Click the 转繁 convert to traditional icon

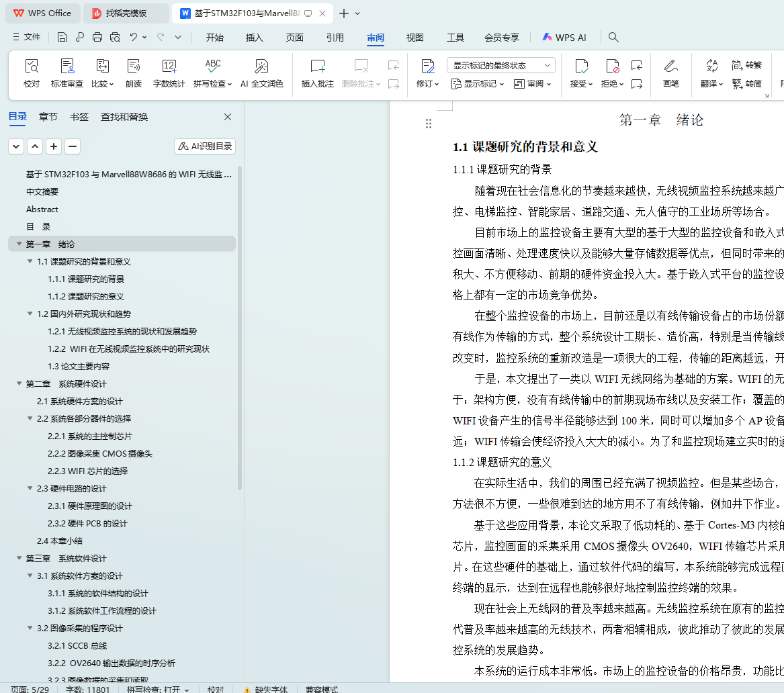pyautogui.click(x=746, y=65)
